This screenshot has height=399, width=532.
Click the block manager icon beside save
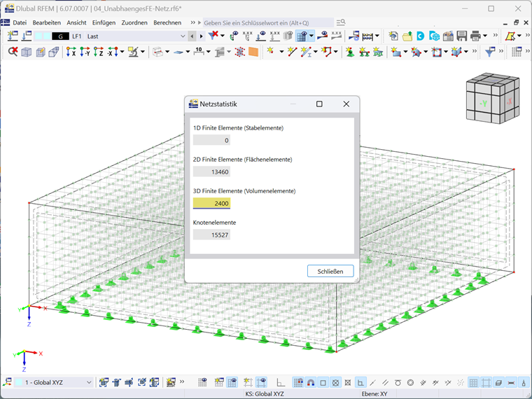[x=448, y=36]
